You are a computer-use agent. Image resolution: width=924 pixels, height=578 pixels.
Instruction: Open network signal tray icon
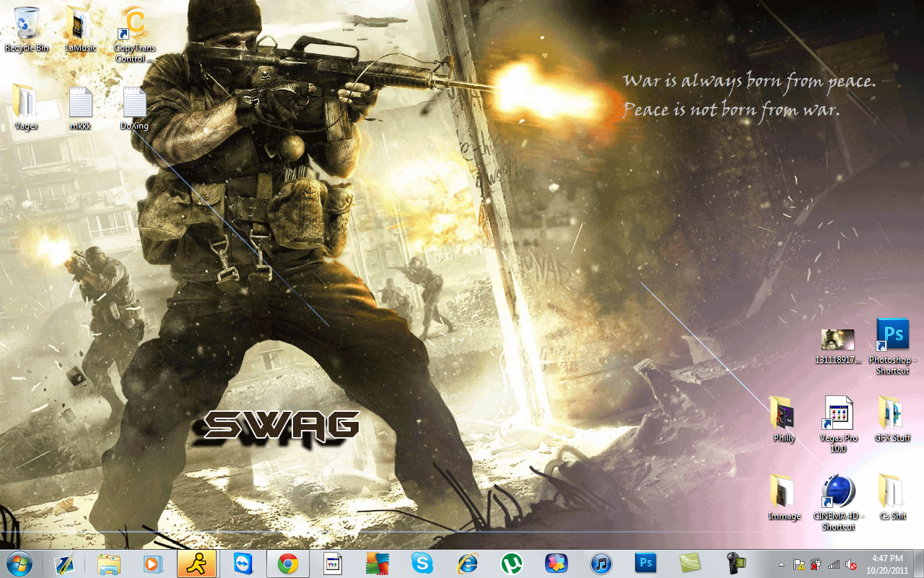point(834,564)
